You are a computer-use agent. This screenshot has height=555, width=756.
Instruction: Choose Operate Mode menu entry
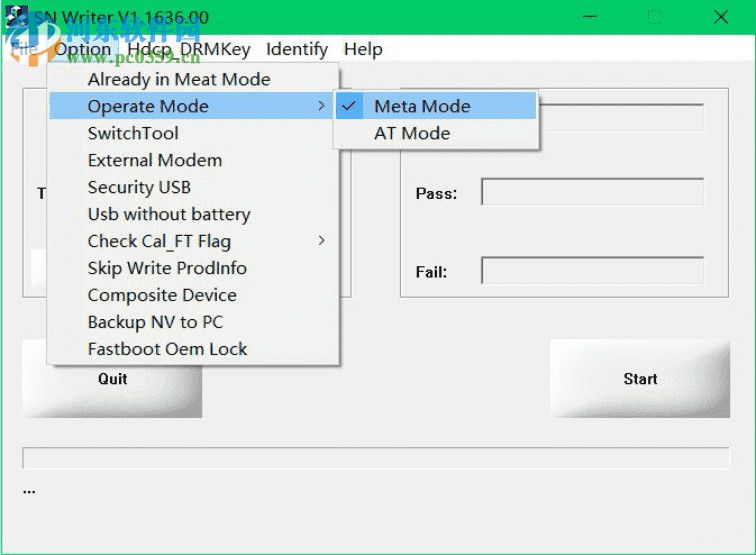192,106
